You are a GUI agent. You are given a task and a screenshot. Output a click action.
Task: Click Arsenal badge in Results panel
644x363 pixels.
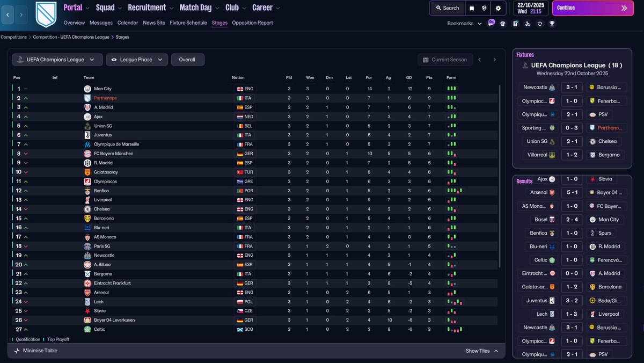(x=552, y=192)
